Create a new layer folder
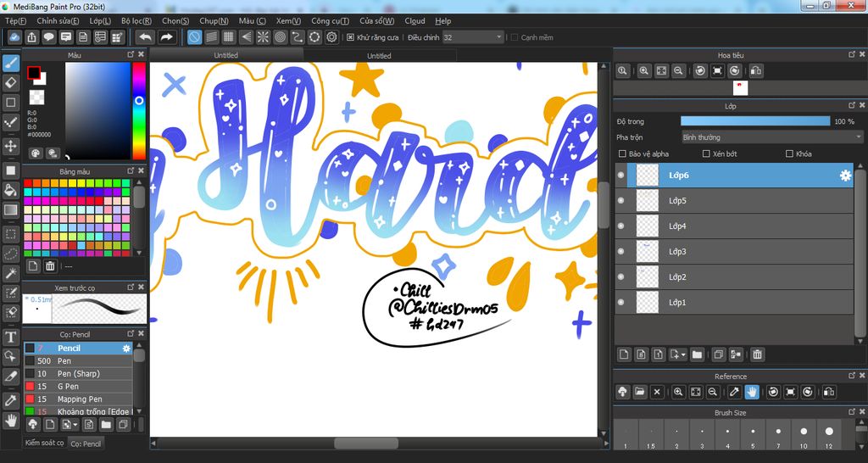The height and width of the screenshot is (463, 868). (x=697, y=354)
